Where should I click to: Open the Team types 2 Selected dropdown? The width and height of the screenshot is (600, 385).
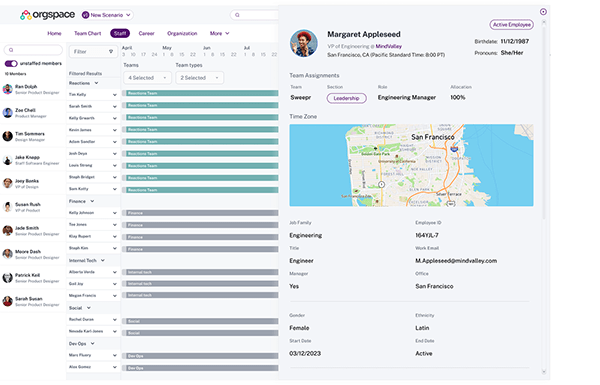199,78
